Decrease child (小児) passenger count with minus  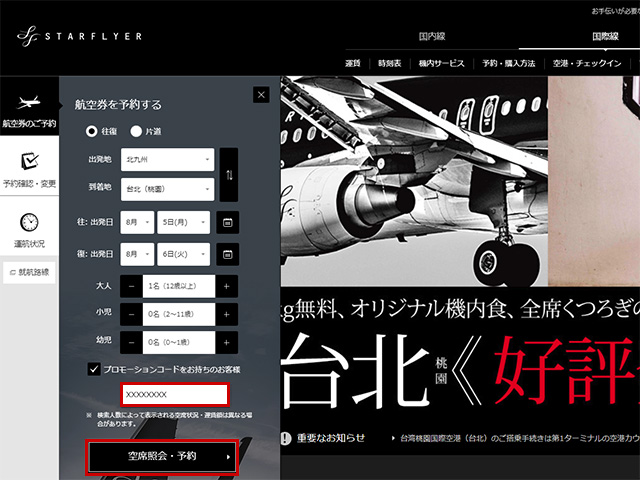click(131, 314)
